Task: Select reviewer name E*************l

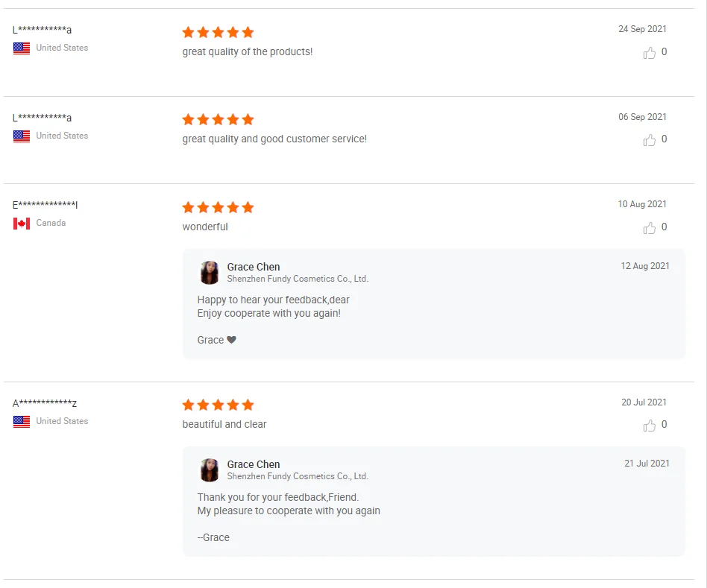Action: [45, 205]
